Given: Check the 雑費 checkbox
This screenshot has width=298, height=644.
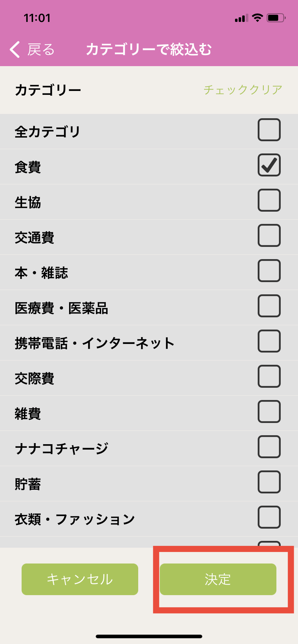Looking at the screenshot, I should point(269,411).
